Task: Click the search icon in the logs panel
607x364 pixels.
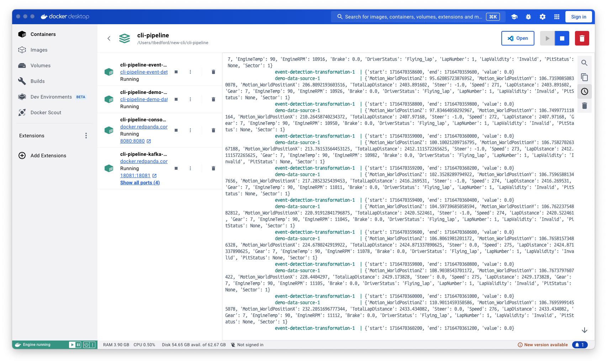Action: tap(584, 63)
